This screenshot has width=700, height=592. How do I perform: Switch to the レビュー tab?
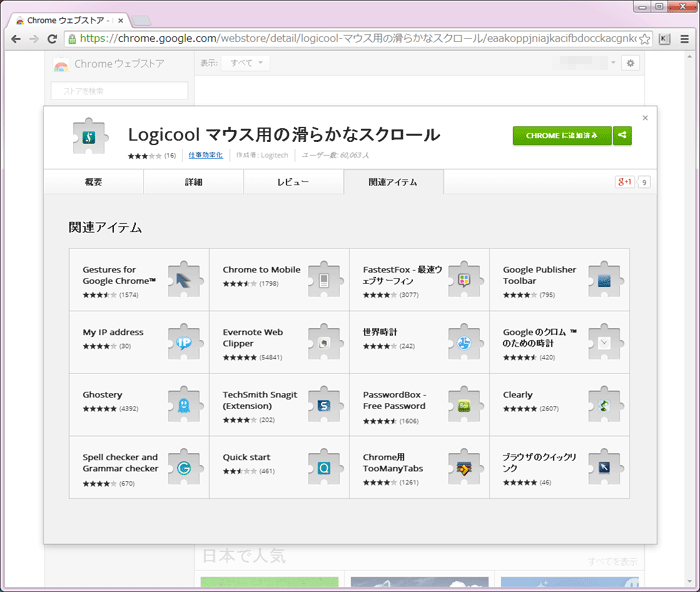(x=293, y=182)
